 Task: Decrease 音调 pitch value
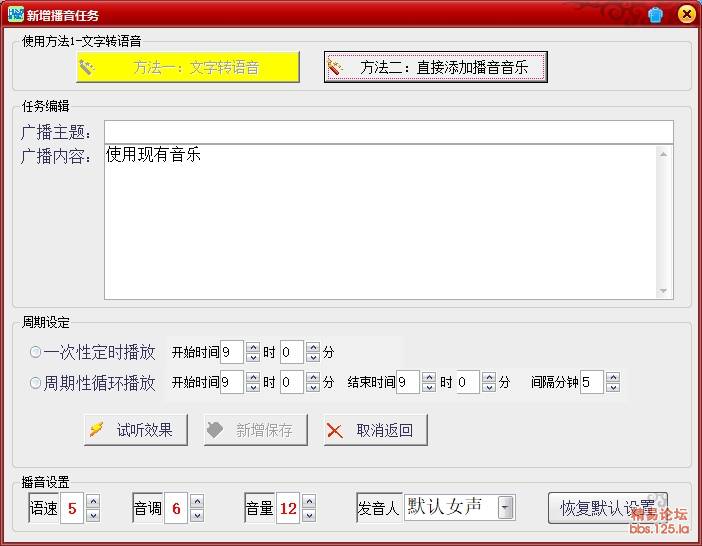197,515
